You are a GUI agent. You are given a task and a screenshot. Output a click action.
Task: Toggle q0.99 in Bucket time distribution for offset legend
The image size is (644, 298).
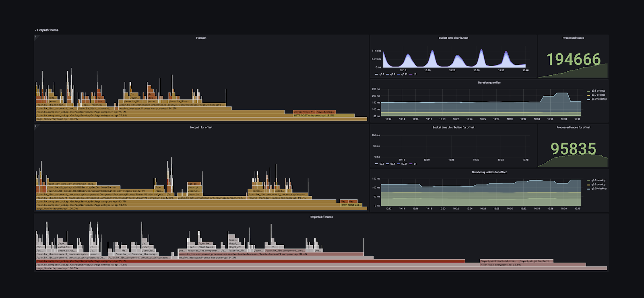[402, 164]
